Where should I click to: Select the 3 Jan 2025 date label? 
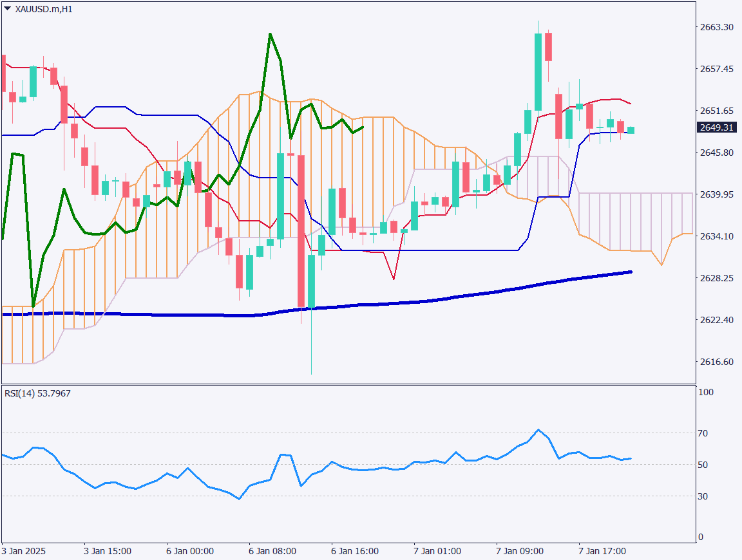pos(24,552)
